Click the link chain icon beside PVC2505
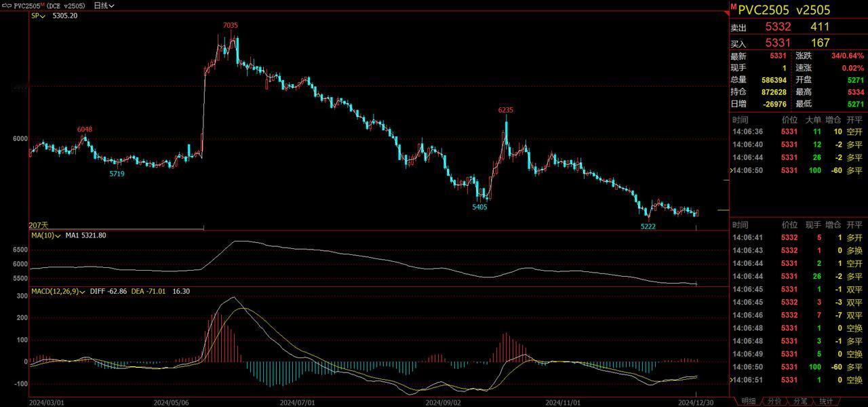This screenshot has width=868, height=407. (7, 5)
